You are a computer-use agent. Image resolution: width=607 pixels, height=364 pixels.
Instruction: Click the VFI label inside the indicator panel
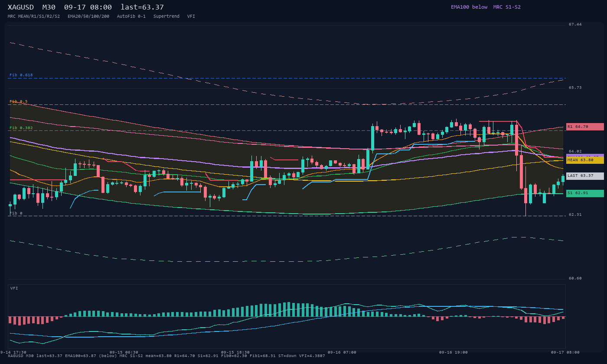pos(14,288)
